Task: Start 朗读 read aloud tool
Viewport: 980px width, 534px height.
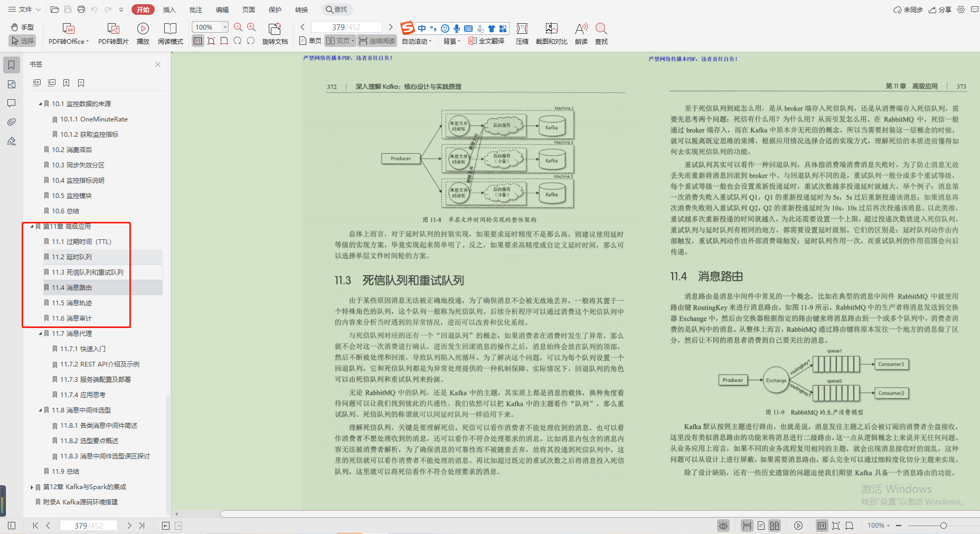Action: click(581, 33)
